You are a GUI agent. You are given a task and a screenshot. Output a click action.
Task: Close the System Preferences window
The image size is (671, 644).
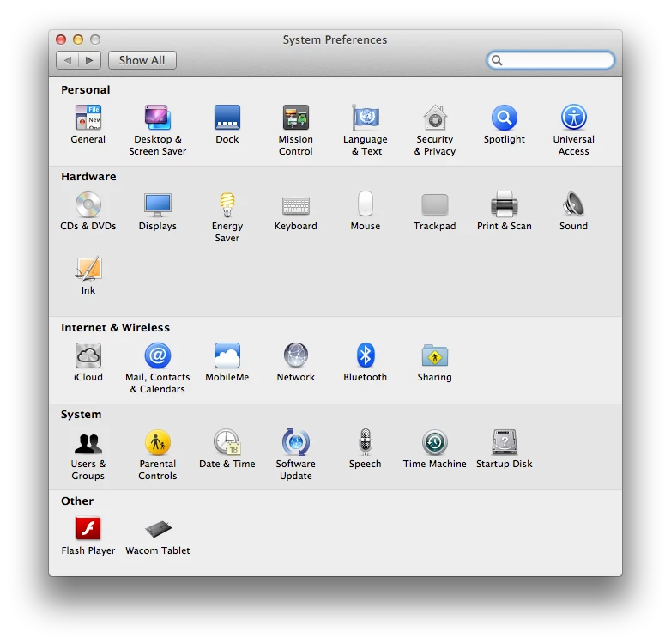click(61, 39)
